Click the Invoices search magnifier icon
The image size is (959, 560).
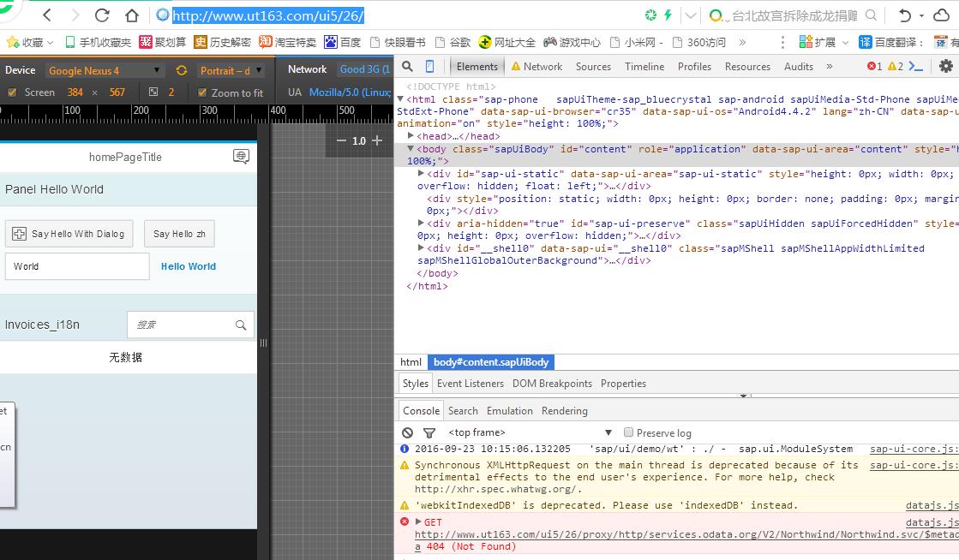[241, 325]
